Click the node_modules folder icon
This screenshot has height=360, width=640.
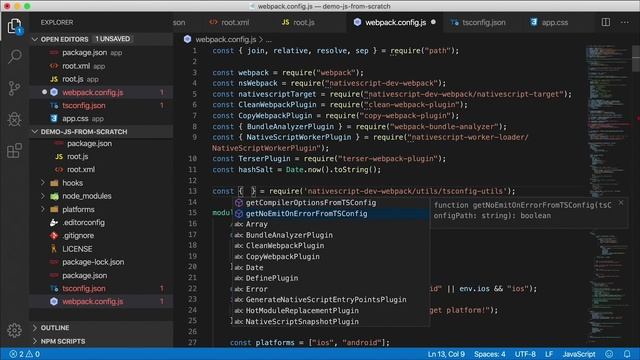pyautogui.click(x=54, y=196)
